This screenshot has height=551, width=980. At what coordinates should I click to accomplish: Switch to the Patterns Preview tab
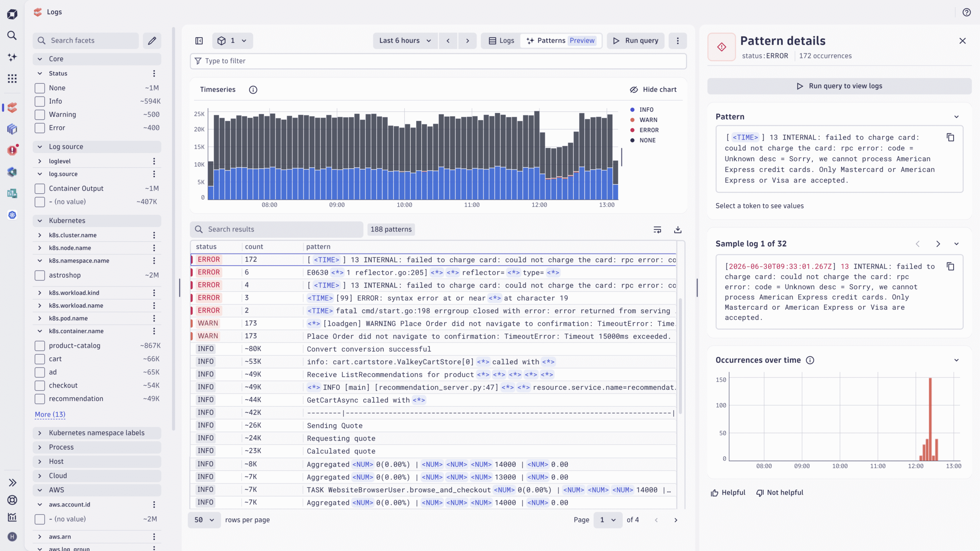pyautogui.click(x=560, y=41)
